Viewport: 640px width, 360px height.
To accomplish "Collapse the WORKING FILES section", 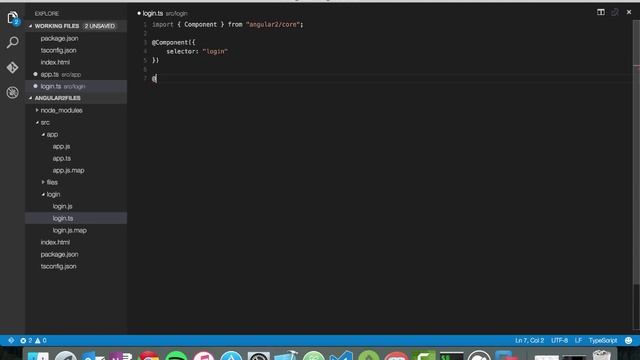I will 31,26.
